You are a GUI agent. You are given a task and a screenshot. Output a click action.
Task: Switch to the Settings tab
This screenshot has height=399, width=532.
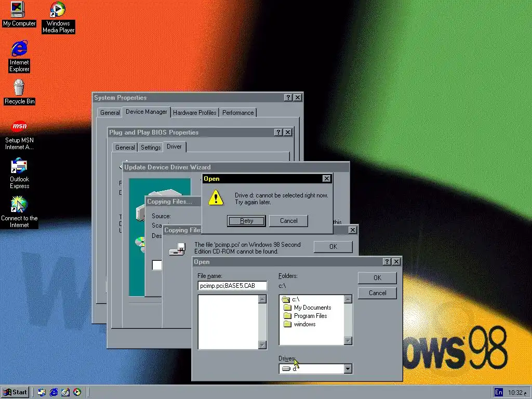pyautogui.click(x=151, y=147)
